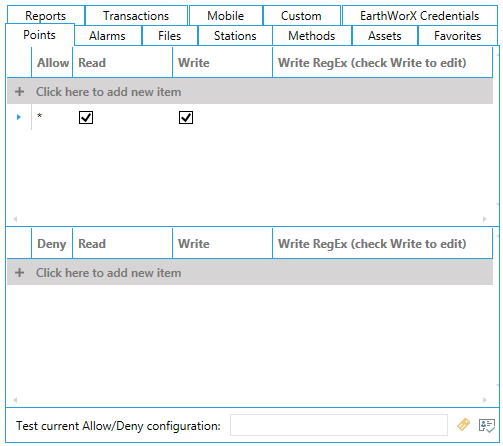Click left scroll arrow of Allow grid
The height and width of the screenshot is (446, 503).
tap(15, 219)
